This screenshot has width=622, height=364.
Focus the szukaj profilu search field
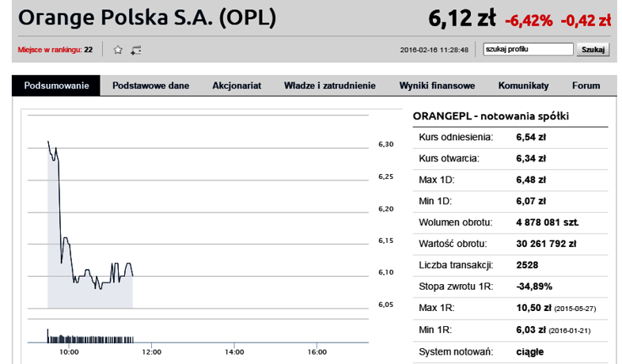pos(528,49)
